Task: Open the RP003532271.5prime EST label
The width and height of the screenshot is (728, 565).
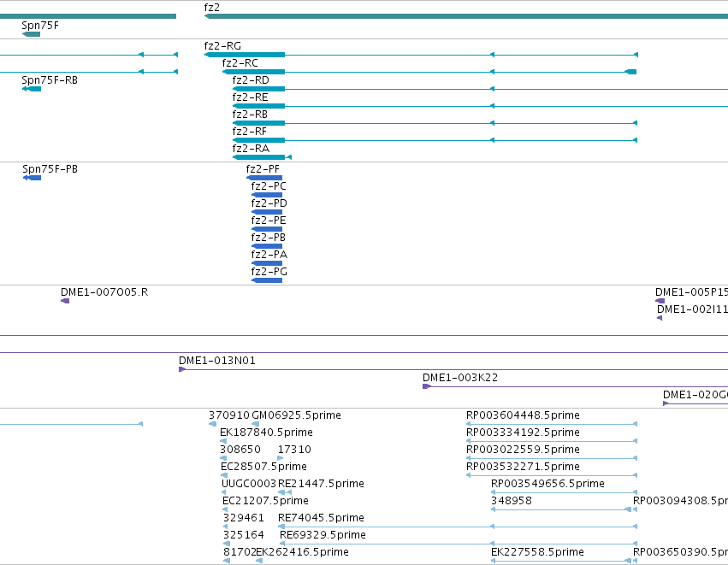Action: (523, 467)
